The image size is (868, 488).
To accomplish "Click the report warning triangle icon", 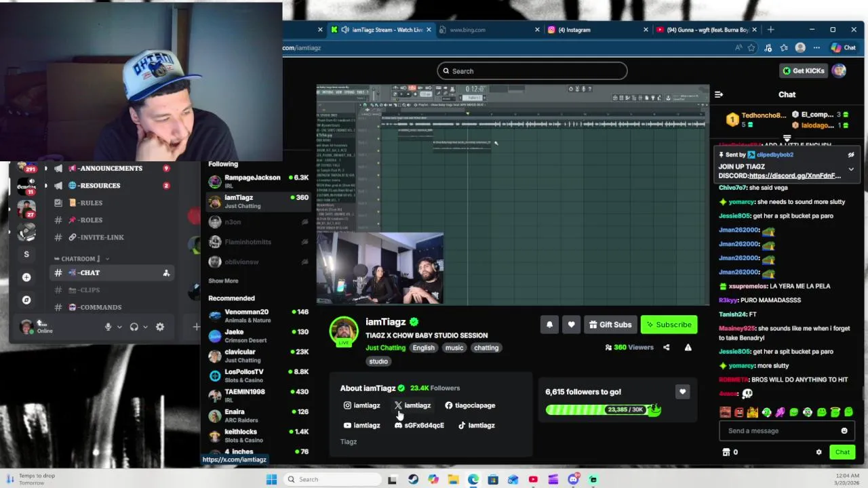I will coord(688,348).
